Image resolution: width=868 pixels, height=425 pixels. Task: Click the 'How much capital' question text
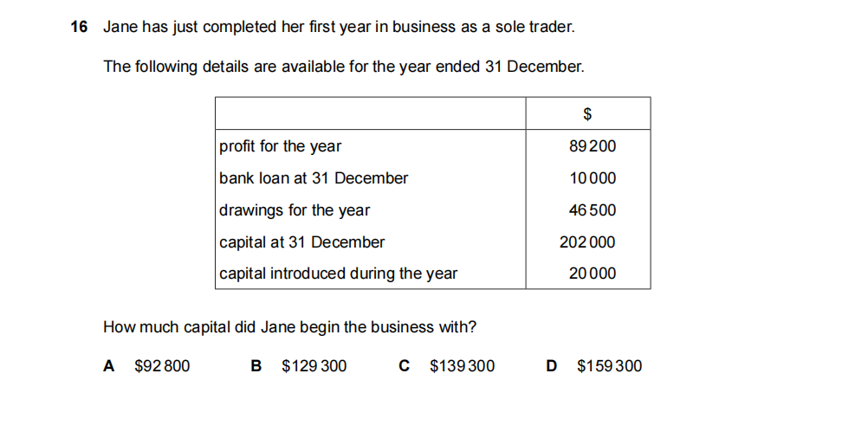tap(289, 327)
